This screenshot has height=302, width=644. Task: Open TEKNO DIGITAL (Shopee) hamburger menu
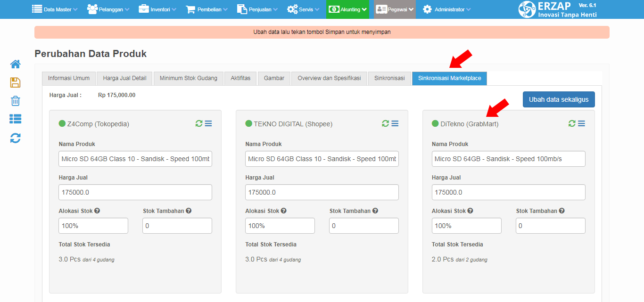395,123
